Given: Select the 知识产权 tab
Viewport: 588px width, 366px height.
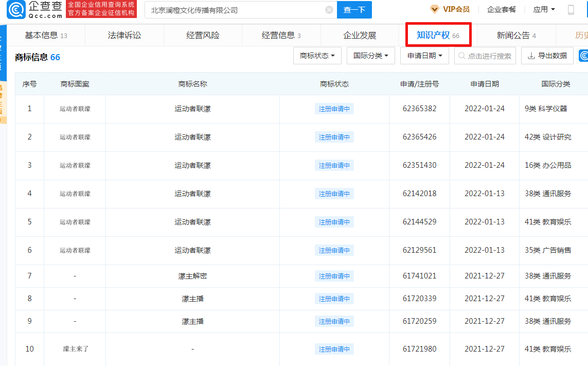Looking at the screenshot, I should tap(438, 36).
